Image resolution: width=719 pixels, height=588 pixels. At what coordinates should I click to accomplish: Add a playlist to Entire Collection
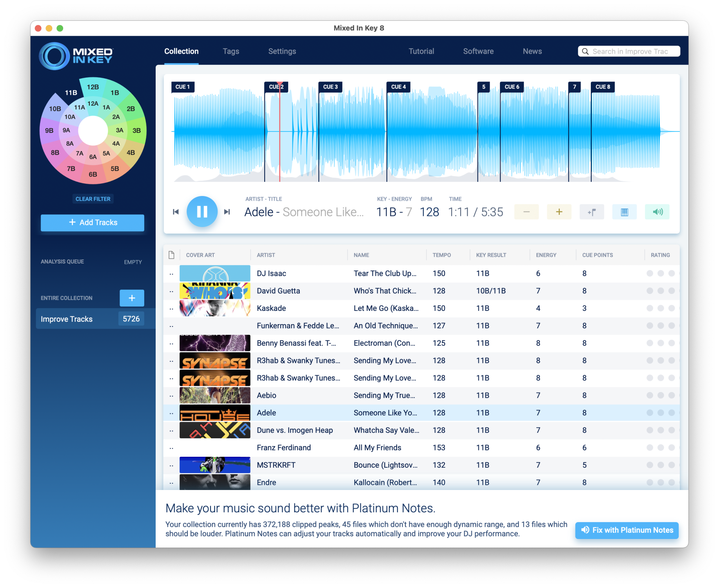coord(132,298)
